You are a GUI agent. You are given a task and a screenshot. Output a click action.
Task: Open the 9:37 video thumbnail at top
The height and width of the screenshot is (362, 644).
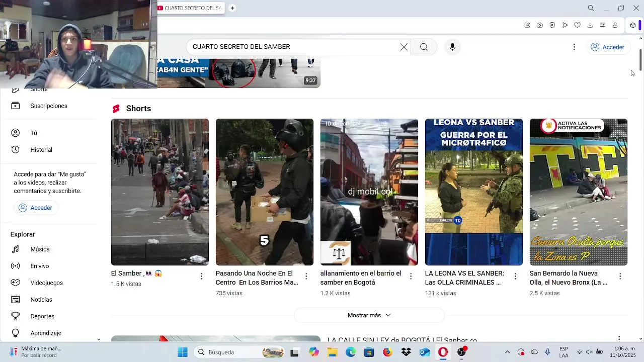tap(238, 73)
